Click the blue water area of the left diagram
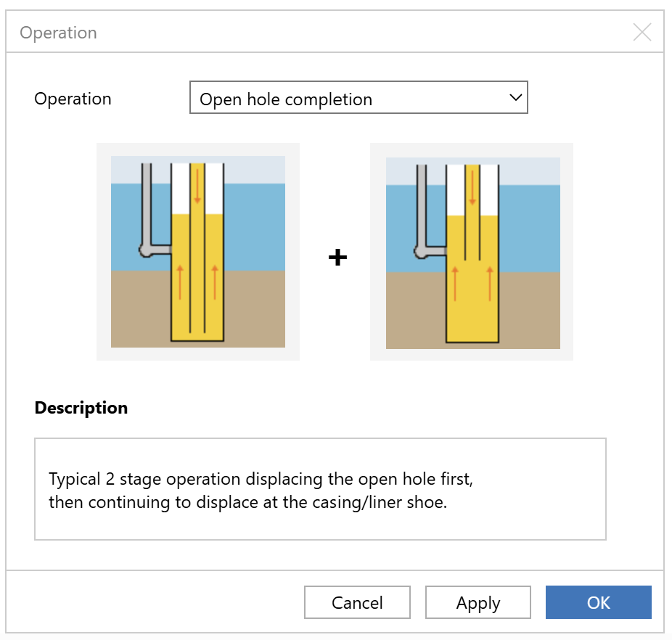 (x=255, y=227)
